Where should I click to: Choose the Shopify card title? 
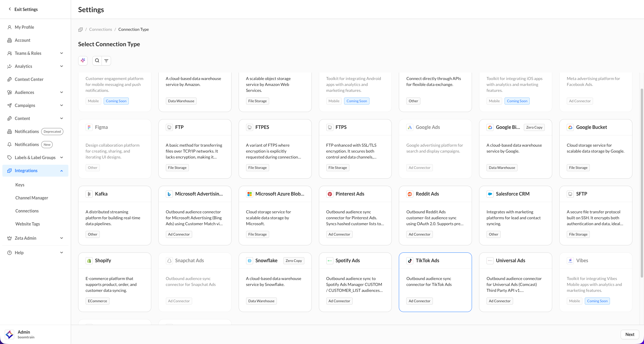[x=103, y=261]
